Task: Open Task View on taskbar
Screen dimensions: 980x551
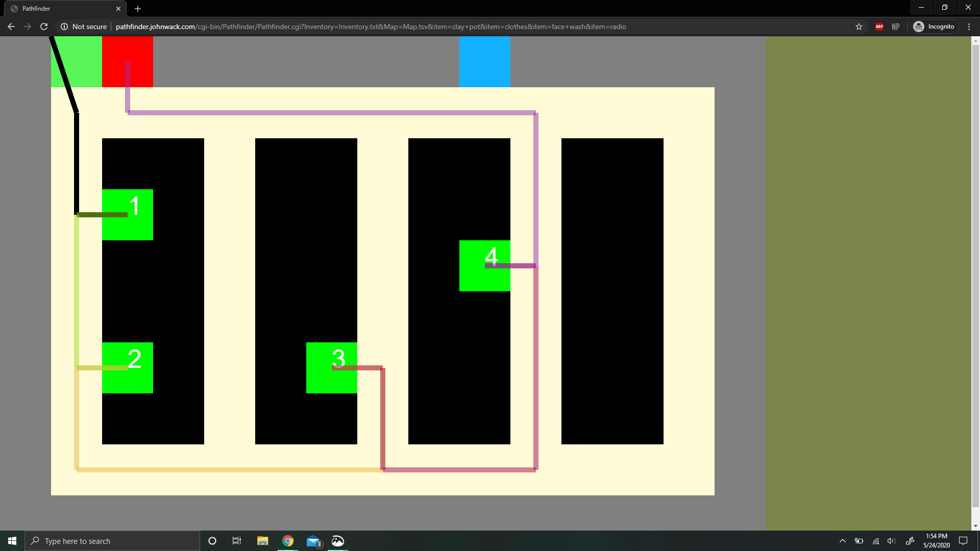Action: tap(237, 541)
